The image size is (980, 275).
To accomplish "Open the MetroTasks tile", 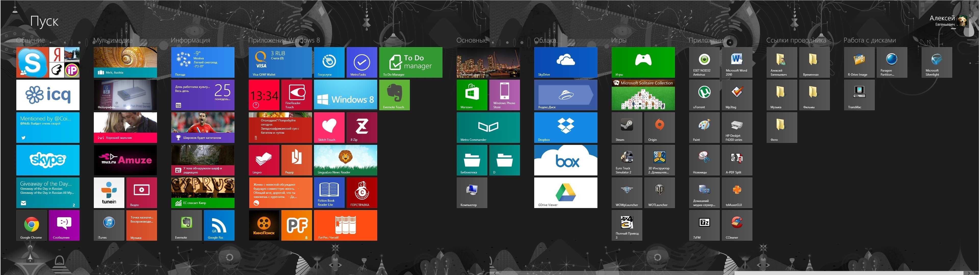I will point(362,62).
